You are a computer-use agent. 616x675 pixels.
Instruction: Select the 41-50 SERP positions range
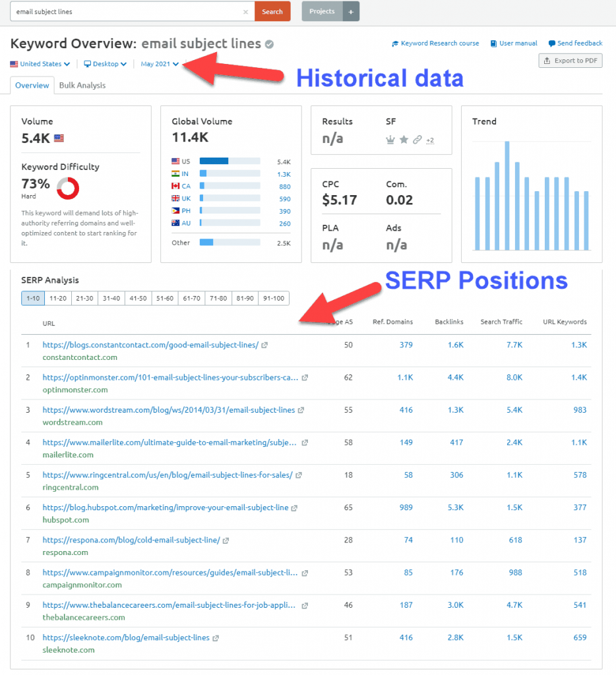coord(139,299)
